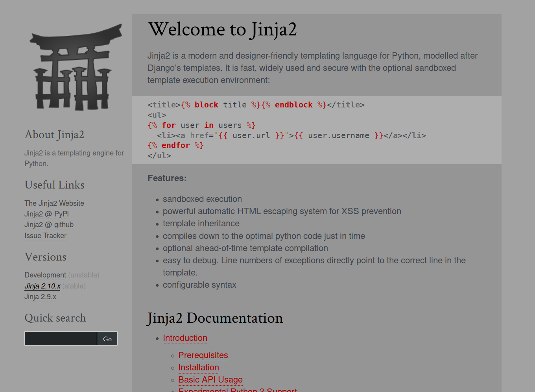Click the '{% for user in users %}' code line

coord(202,125)
